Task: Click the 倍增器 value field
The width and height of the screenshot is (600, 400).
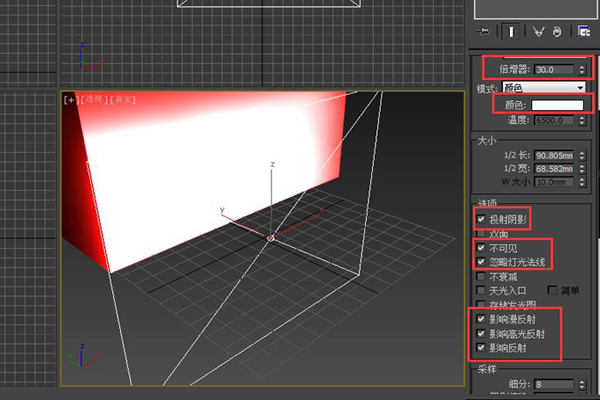Action: 554,70
